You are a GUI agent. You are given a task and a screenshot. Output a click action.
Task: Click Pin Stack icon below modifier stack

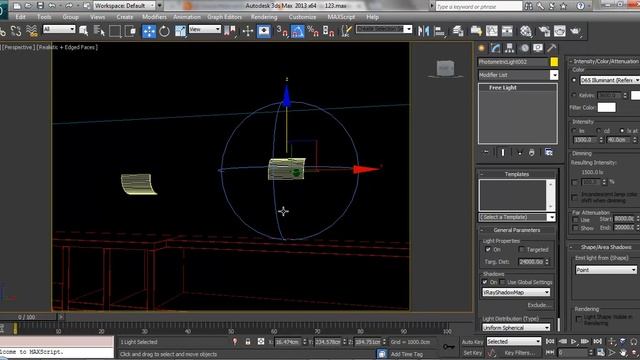(486, 152)
